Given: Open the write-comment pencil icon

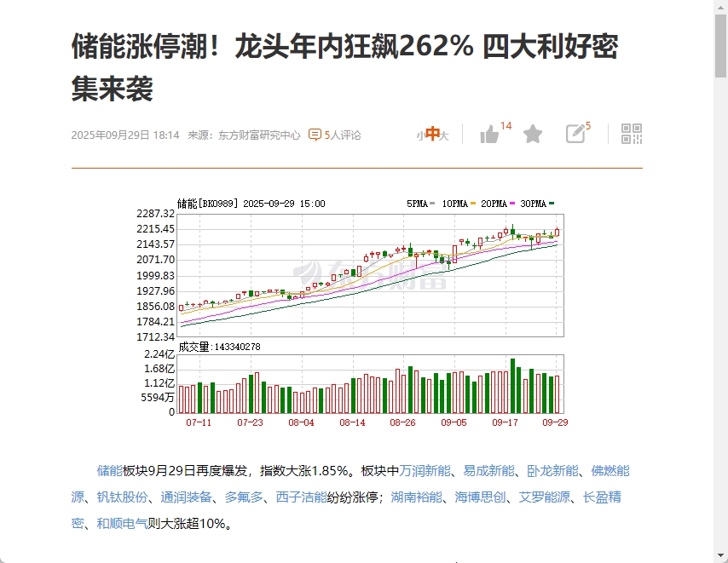Looking at the screenshot, I should [575, 134].
